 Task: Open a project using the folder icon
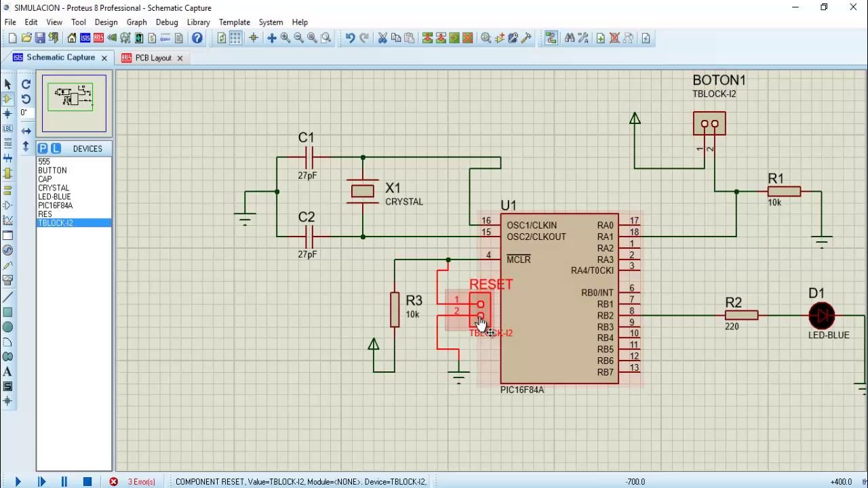tap(26, 38)
